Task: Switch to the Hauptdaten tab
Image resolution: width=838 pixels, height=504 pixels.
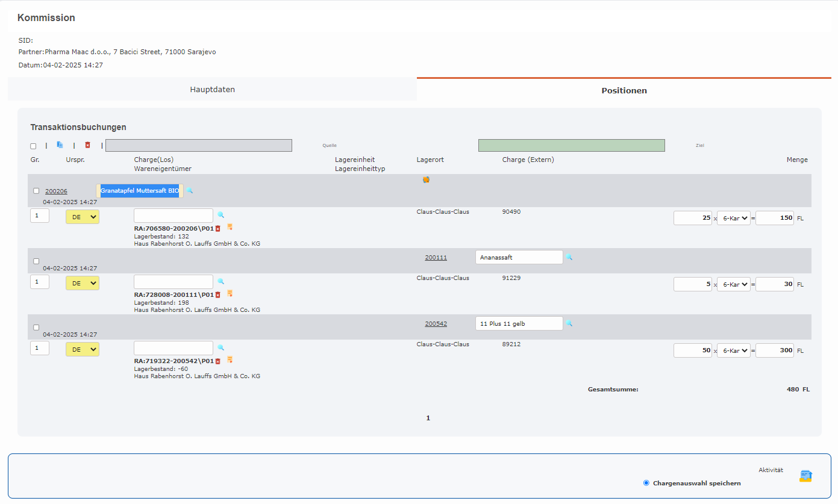Action: click(x=212, y=90)
